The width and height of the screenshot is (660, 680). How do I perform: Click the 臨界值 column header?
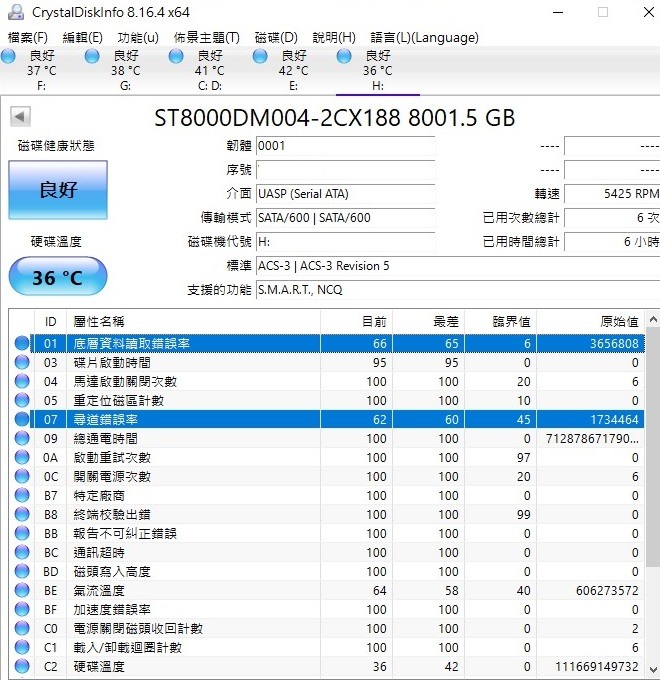coord(500,321)
